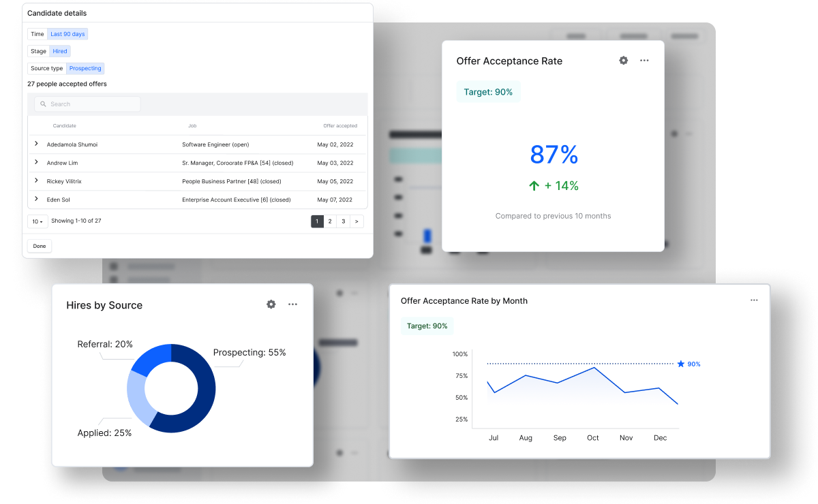Click the Applied: 25% label

[104, 433]
